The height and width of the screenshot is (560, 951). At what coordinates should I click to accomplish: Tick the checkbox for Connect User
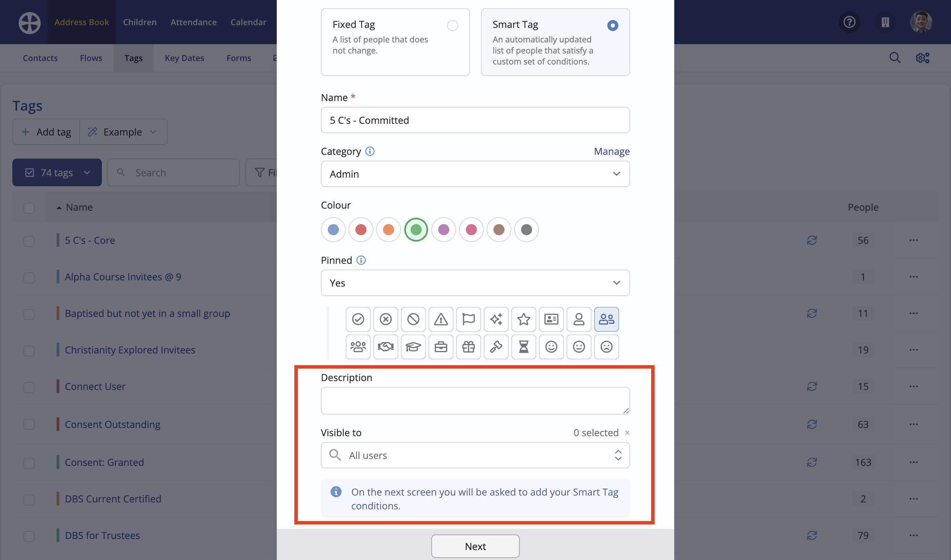29,388
